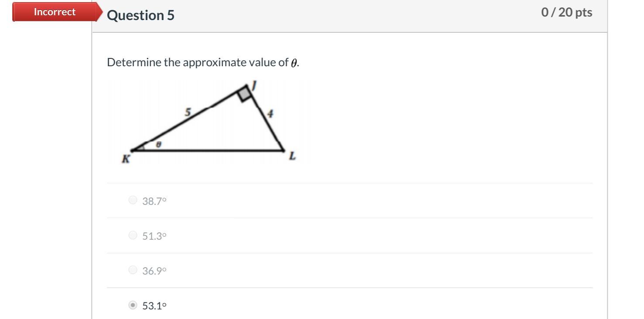644x319 pixels.
Task: Click the 38.7° answer label text
Action: (x=154, y=201)
